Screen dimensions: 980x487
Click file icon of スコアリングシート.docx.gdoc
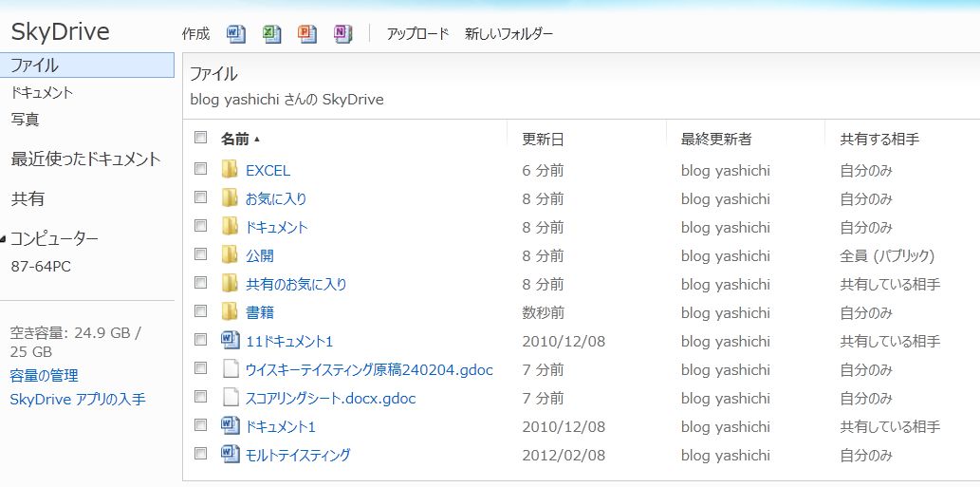tap(231, 398)
